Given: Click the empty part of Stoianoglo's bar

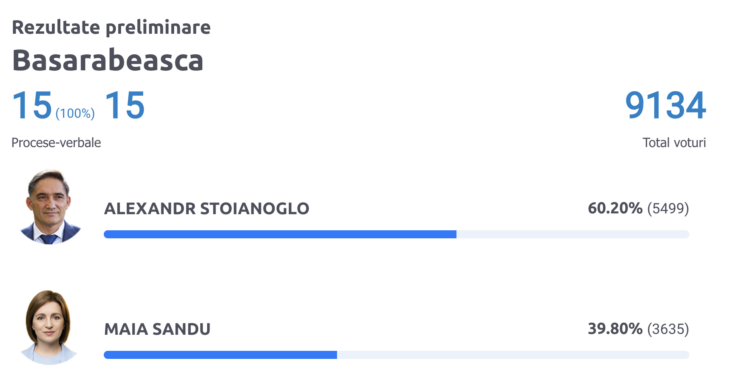Looking at the screenshot, I should click(573, 234).
